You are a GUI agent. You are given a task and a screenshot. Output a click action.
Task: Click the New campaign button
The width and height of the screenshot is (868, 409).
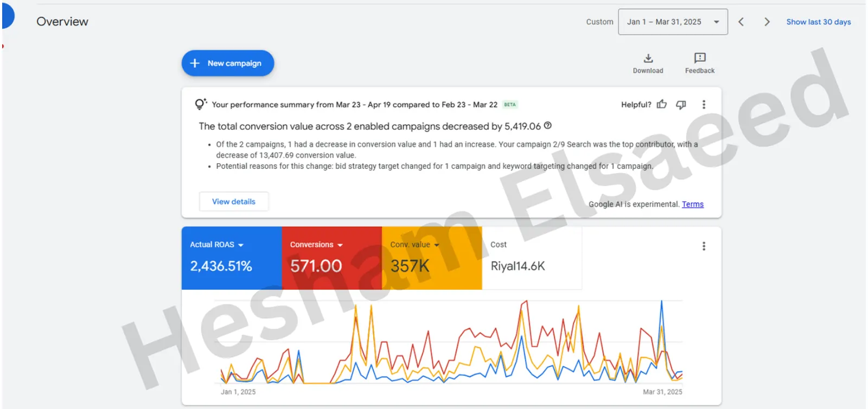[x=228, y=63]
